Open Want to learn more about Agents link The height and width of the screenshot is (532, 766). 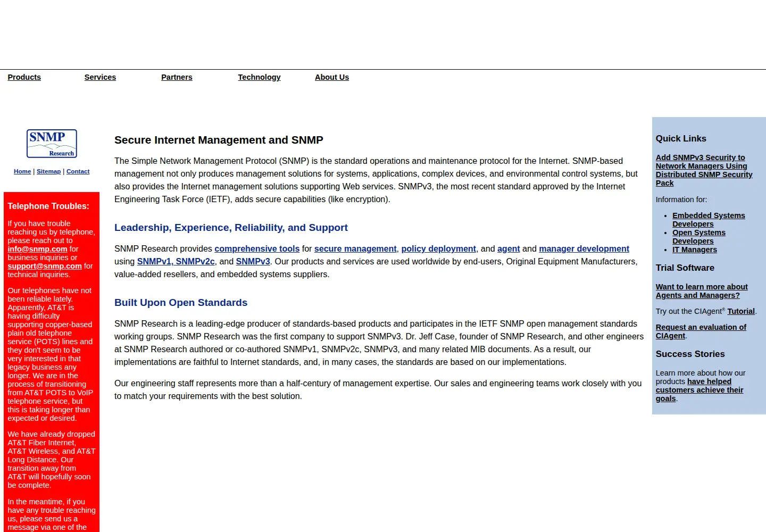coord(702,291)
